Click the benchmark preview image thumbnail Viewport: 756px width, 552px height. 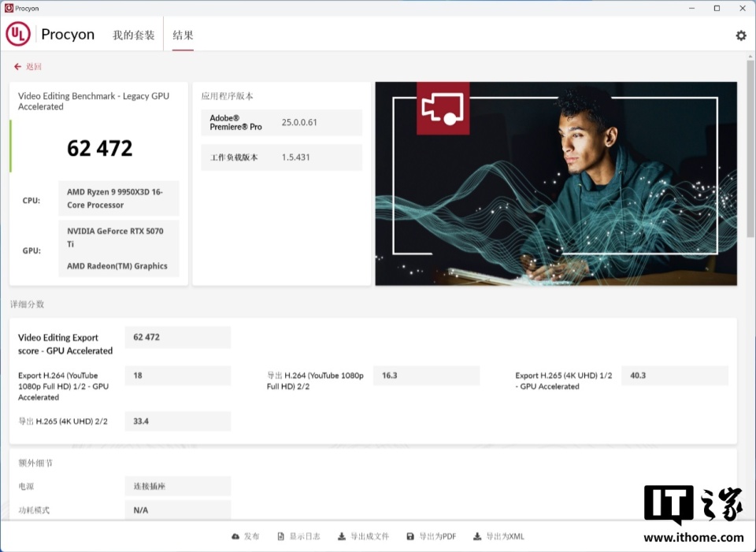(556, 182)
